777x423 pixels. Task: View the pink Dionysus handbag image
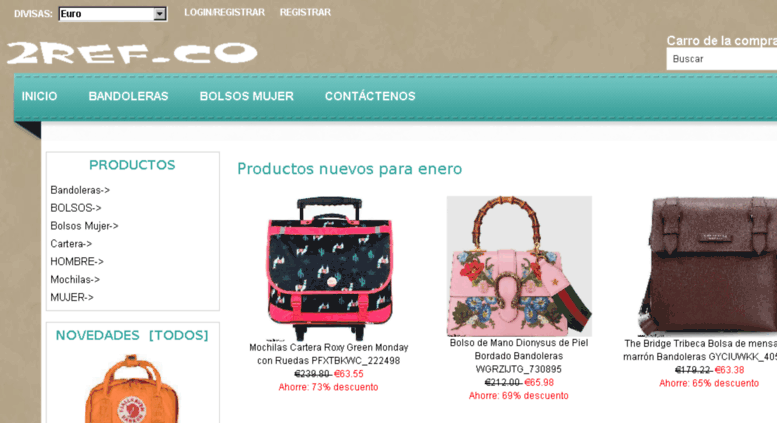pyautogui.click(x=519, y=266)
